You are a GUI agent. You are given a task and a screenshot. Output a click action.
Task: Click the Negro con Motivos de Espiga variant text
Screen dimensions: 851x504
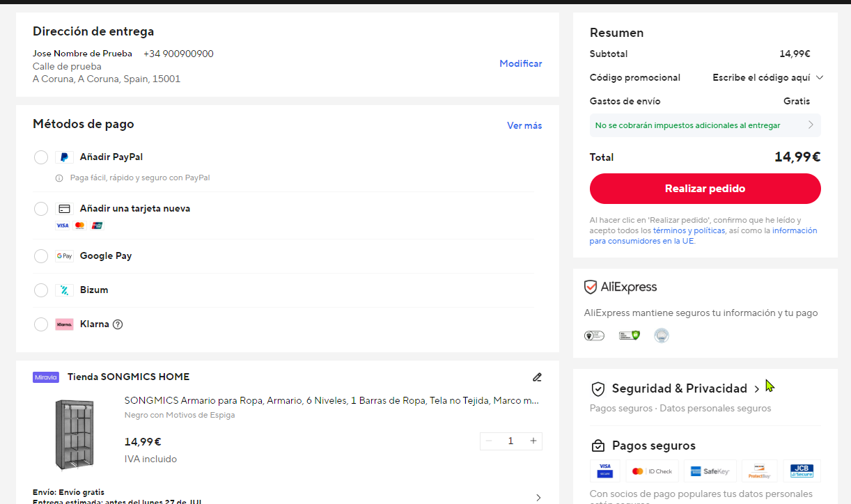180,415
